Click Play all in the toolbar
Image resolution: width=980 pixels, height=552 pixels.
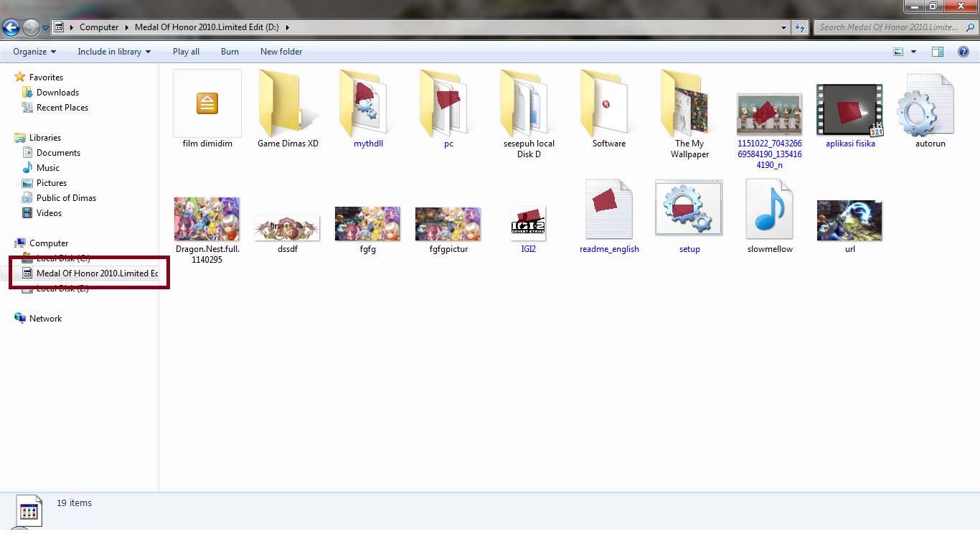(186, 52)
